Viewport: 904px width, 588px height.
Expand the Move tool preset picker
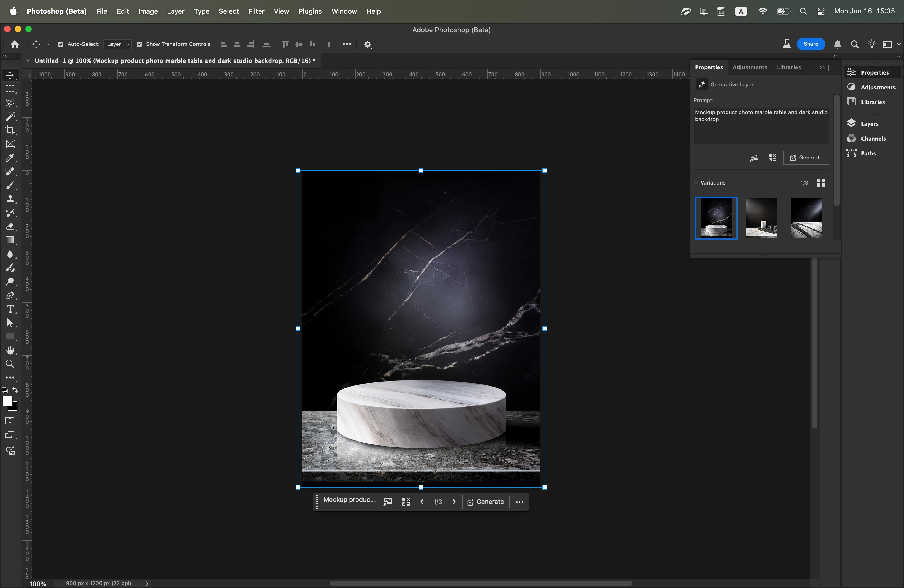48,44
